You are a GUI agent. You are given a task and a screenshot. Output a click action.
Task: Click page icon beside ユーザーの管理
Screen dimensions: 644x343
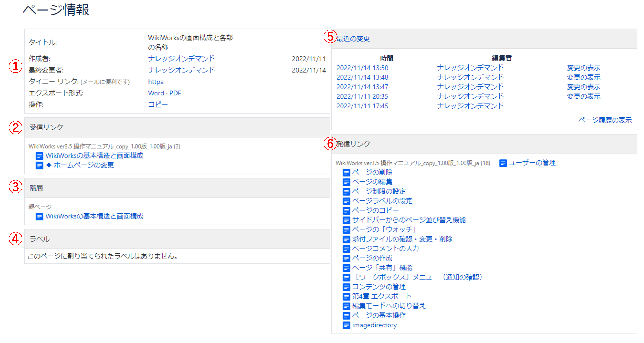tap(503, 163)
